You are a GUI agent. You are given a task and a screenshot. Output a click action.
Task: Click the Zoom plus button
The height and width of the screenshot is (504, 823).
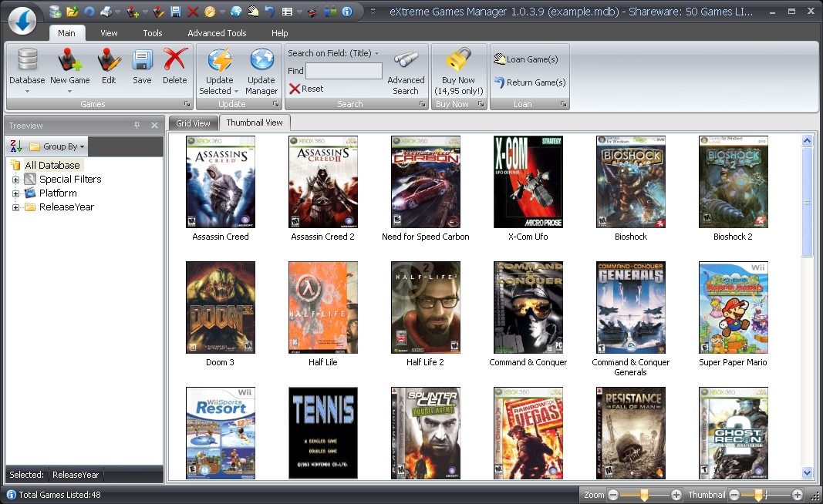point(676,495)
